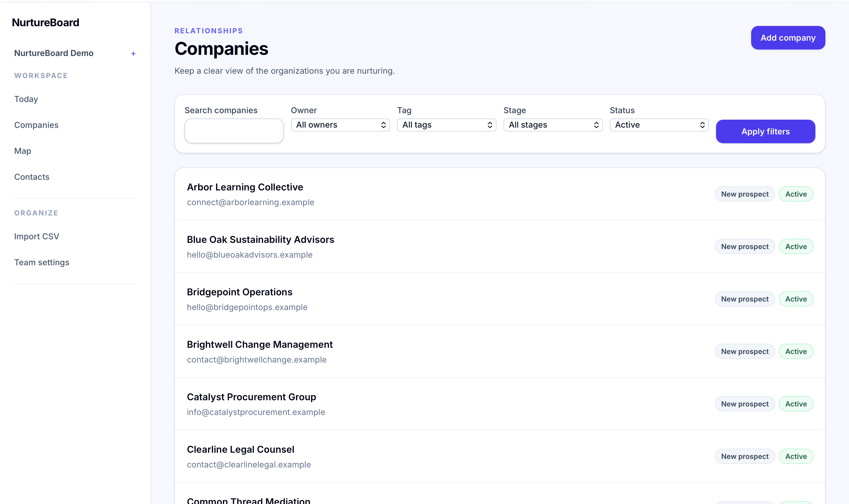This screenshot has height=504, width=849.
Task: Open Clearline Legal Counsel company
Action: coord(241,449)
